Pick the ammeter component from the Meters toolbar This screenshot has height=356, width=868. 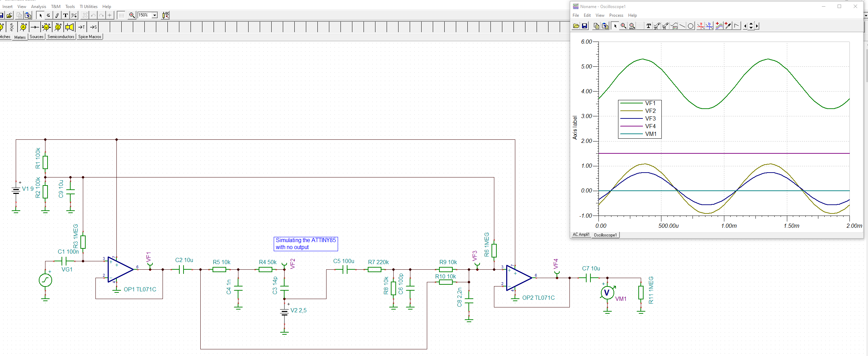point(23,27)
